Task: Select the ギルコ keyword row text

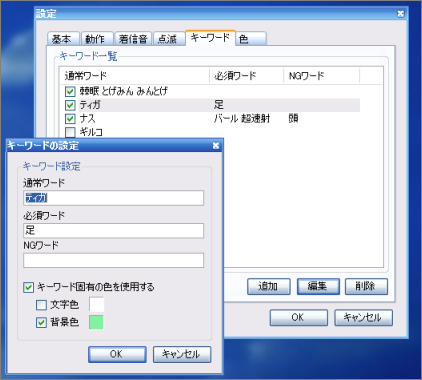Action: click(x=91, y=132)
